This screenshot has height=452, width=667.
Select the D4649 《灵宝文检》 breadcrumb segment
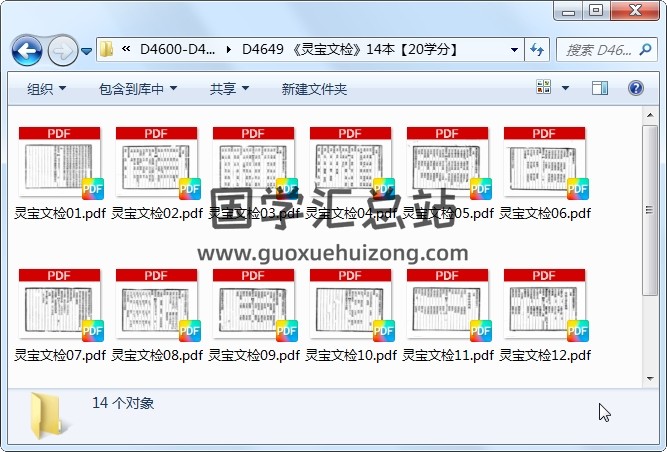[349, 49]
